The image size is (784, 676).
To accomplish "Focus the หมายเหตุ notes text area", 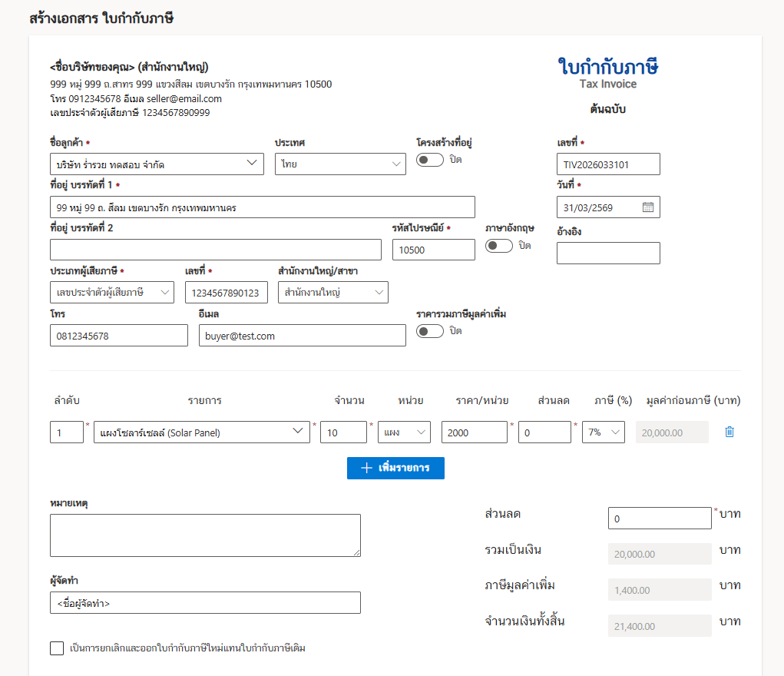I will pyautogui.click(x=205, y=535).
